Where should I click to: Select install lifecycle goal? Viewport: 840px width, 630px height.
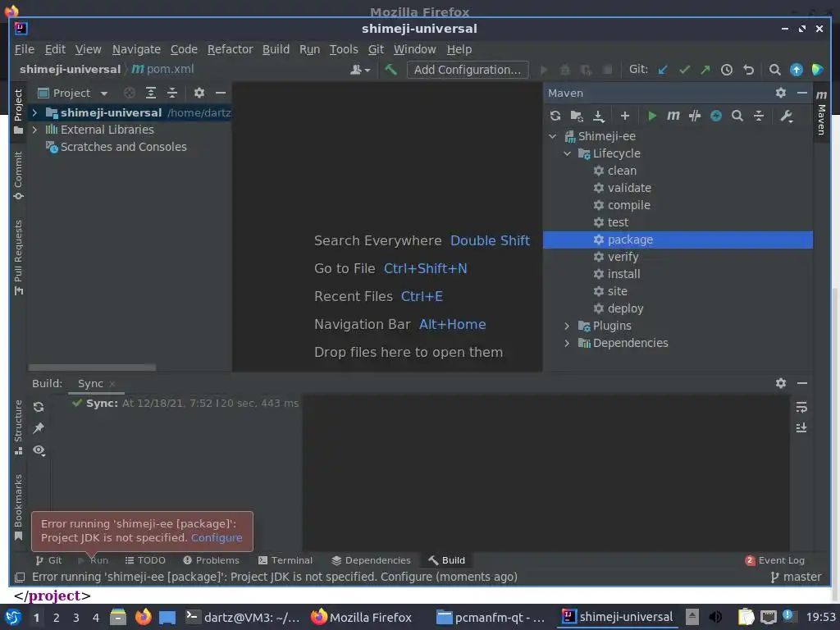pyautogui.click(x=623, y=274)
